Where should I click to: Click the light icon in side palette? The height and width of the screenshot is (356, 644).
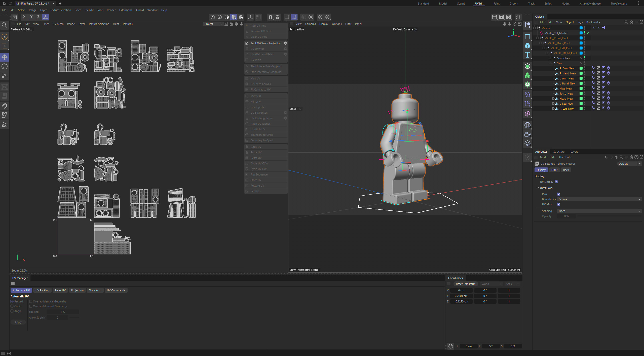527,144
